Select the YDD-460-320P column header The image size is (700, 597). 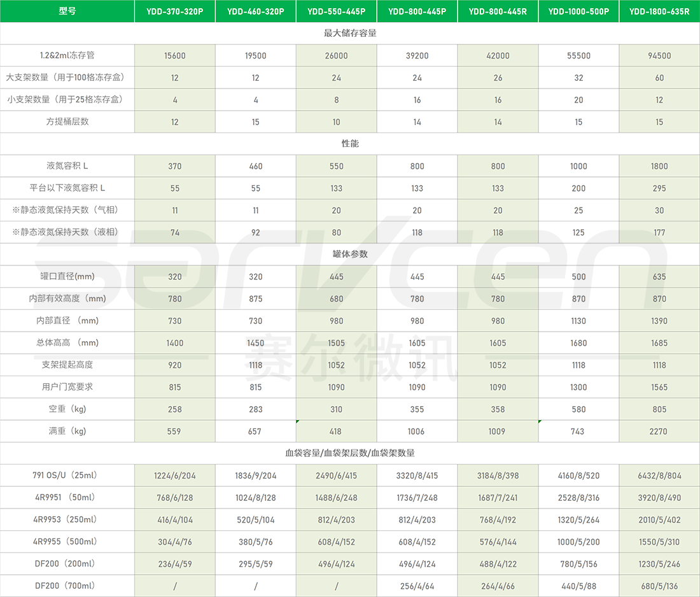(x=255, y=11)
